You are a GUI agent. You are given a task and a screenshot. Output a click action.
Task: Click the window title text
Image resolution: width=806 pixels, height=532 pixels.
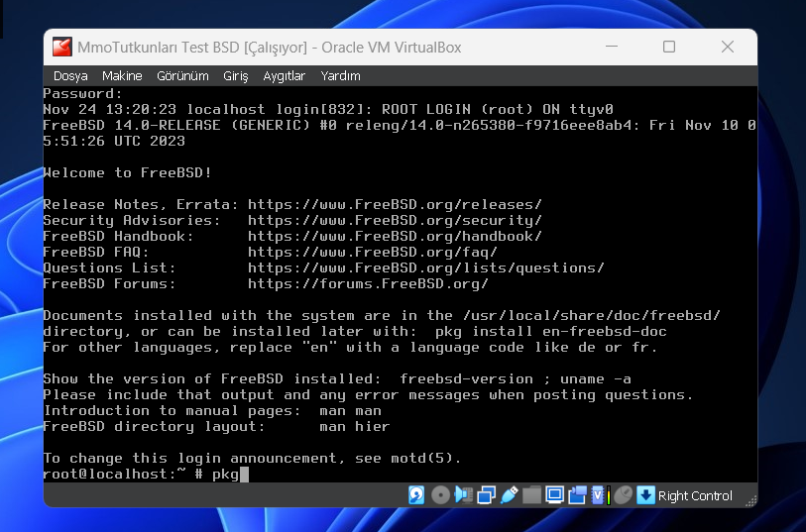270,48
